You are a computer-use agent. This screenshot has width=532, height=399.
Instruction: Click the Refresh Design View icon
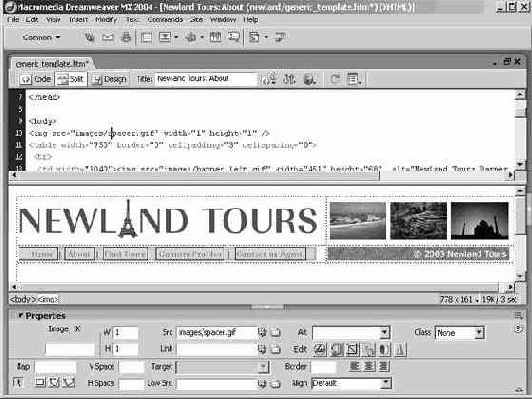335,79
